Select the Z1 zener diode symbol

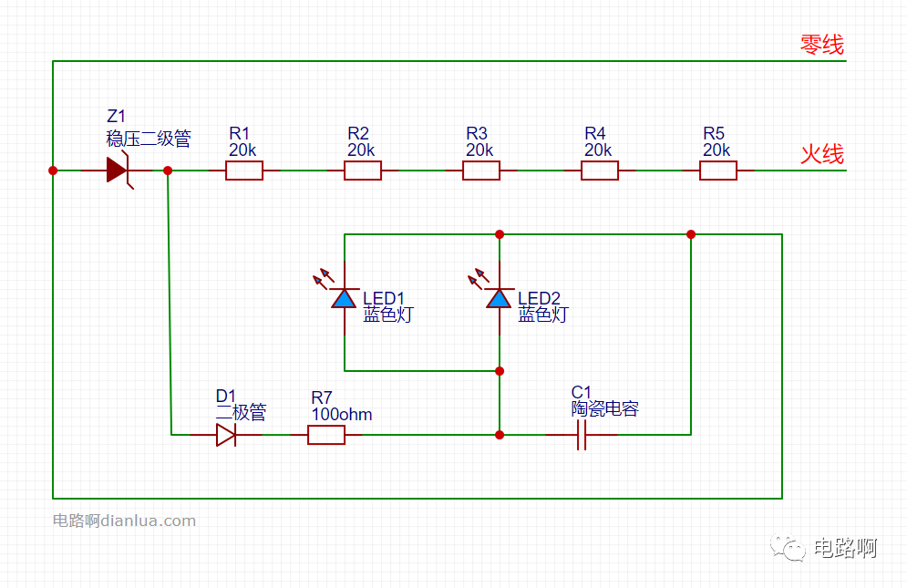tap(119, 170)
